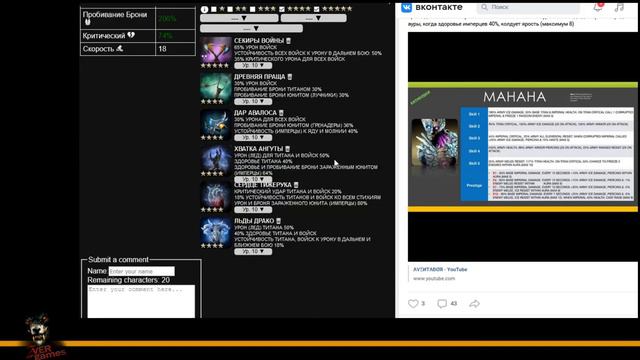Click the Хватка Ангуты artifact title
This screenshot has width=640, height=360.
(258, 149)
